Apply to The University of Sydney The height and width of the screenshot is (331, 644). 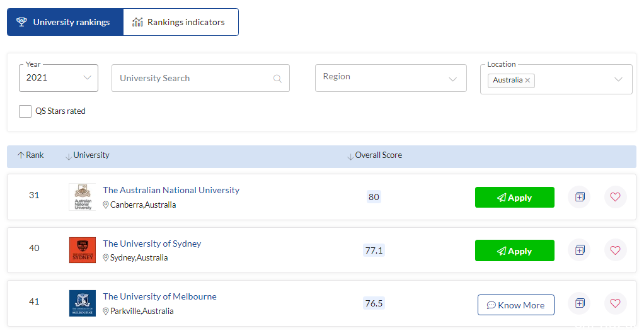515,250
